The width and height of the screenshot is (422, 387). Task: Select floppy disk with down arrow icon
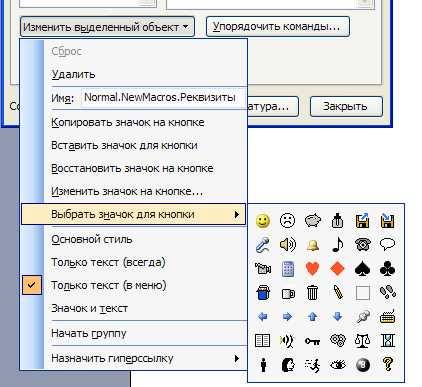387,221
